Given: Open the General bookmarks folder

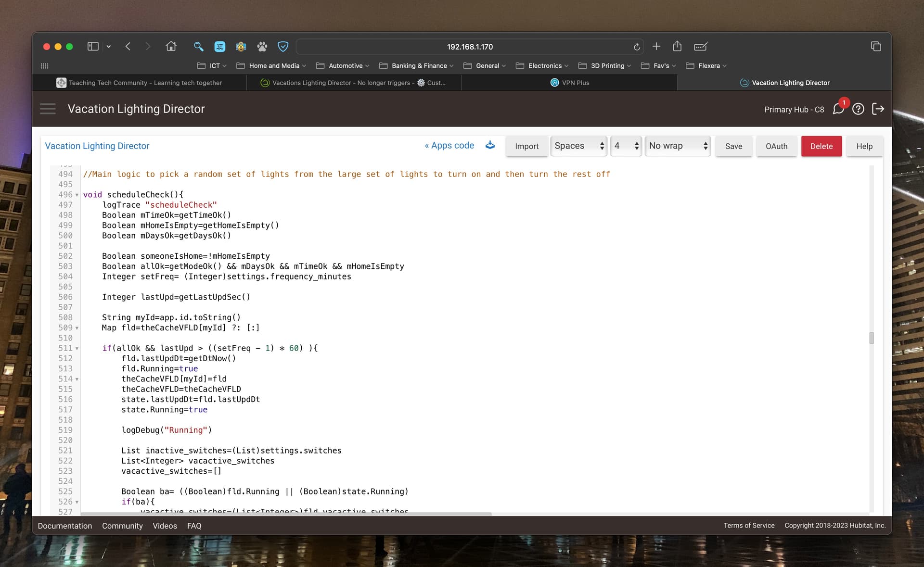Looking at the screenshot, I should click(485, 66).
